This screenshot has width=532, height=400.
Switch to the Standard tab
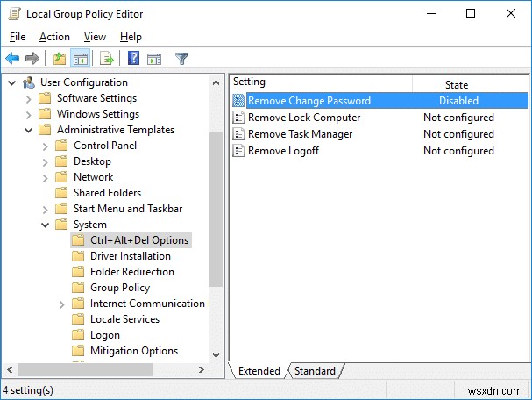pyautogui.click(x=315, y=371)
